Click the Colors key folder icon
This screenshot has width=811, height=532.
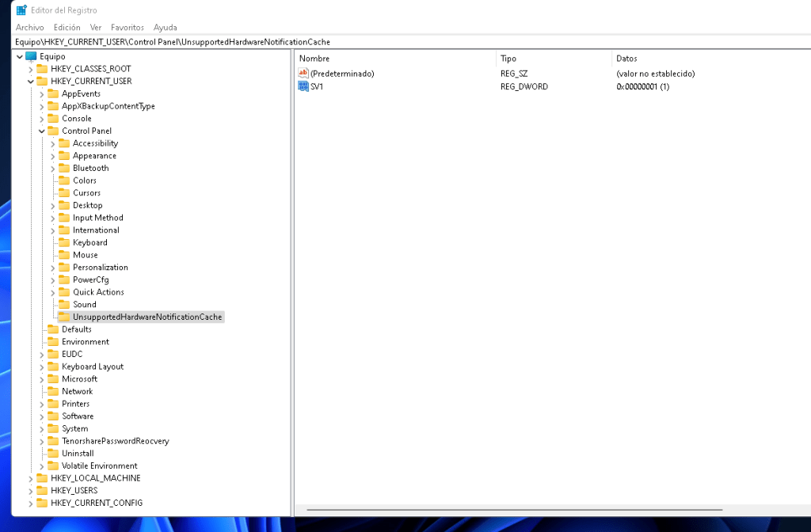[64, 180]
